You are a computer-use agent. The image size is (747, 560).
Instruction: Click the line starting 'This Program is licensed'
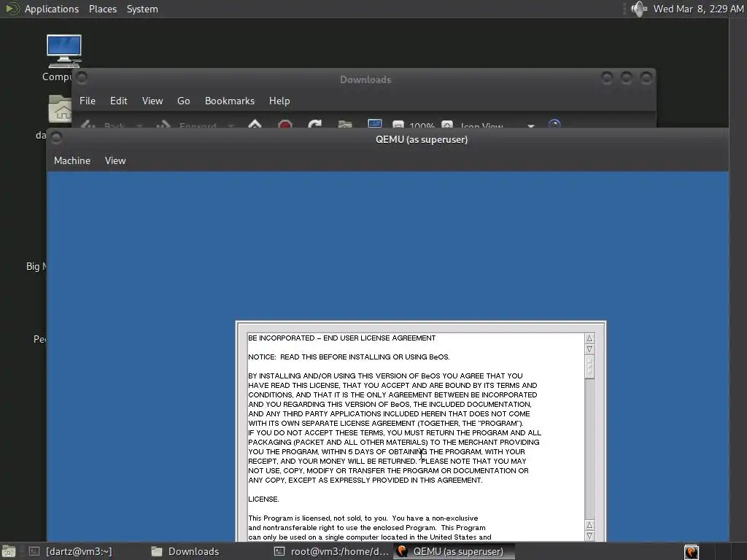(x=363, y=518)
